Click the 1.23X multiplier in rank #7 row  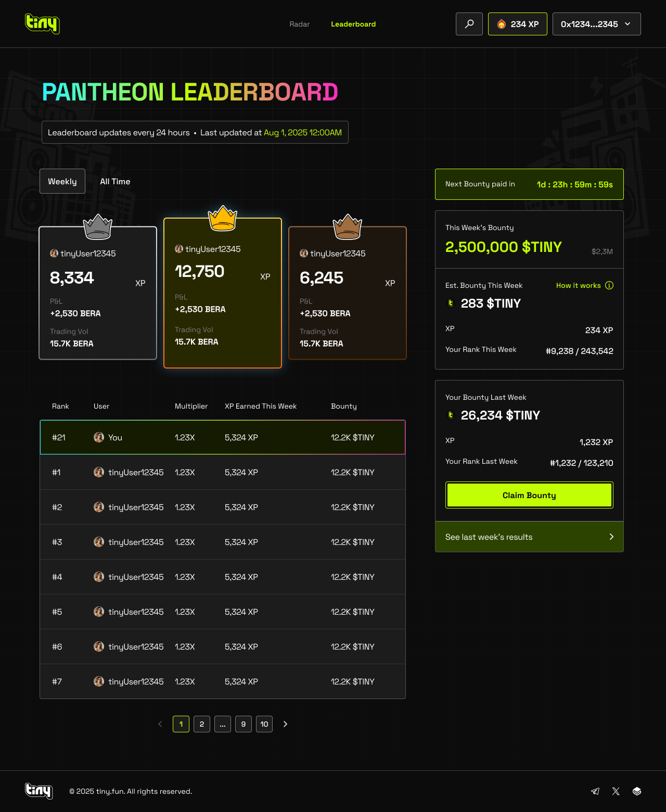185,681
